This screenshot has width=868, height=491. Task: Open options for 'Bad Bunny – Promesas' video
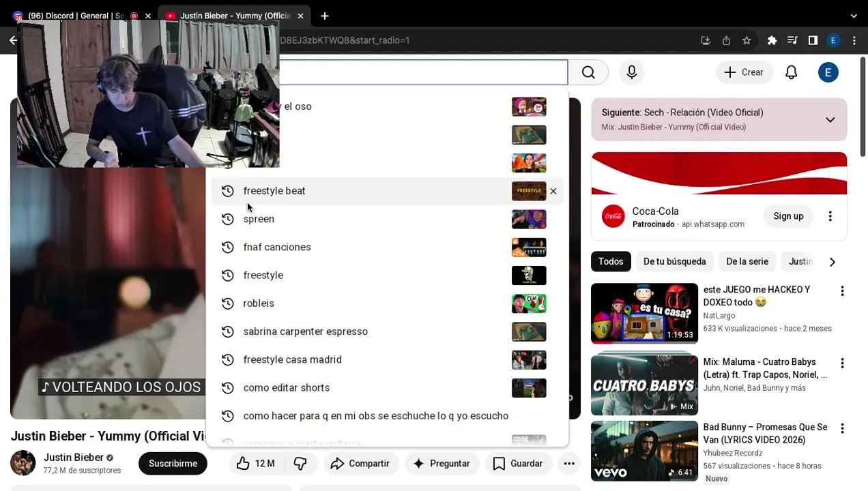point(842,429)
